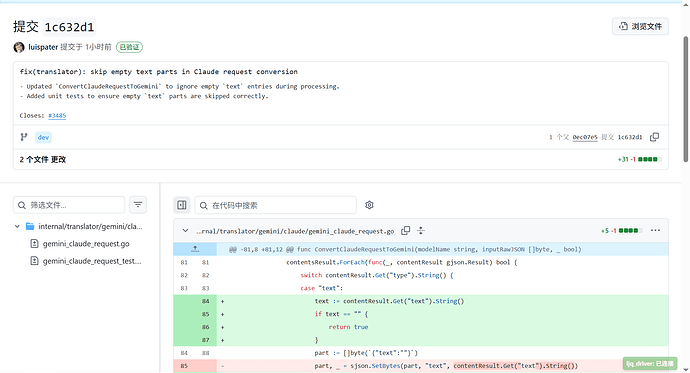Click the 2 个文件 更改 summary text

coord(43,159)
